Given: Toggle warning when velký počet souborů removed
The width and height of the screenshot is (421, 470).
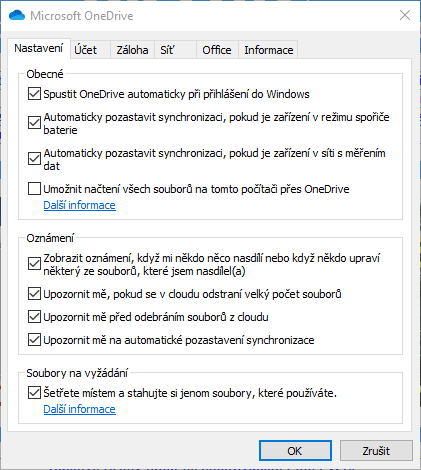Looking at the screenshot, I should click(x=34, y=294).
